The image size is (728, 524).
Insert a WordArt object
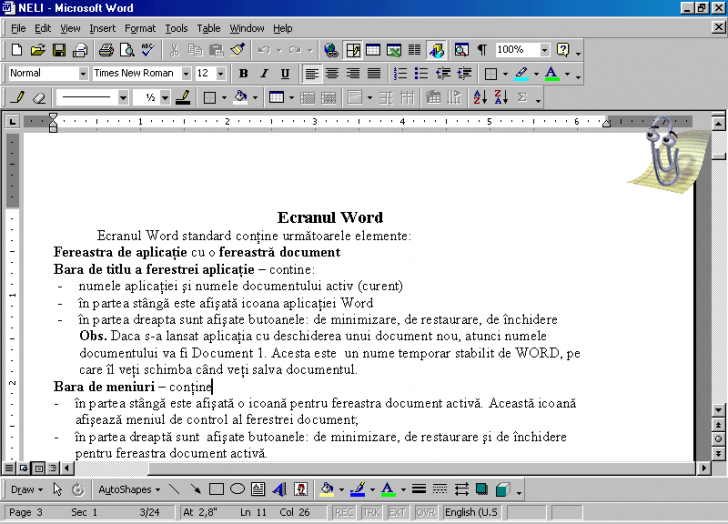pos(280,489)
